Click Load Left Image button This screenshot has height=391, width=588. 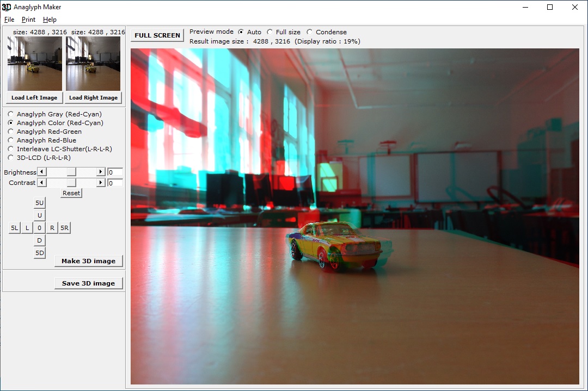pos(34,98)
